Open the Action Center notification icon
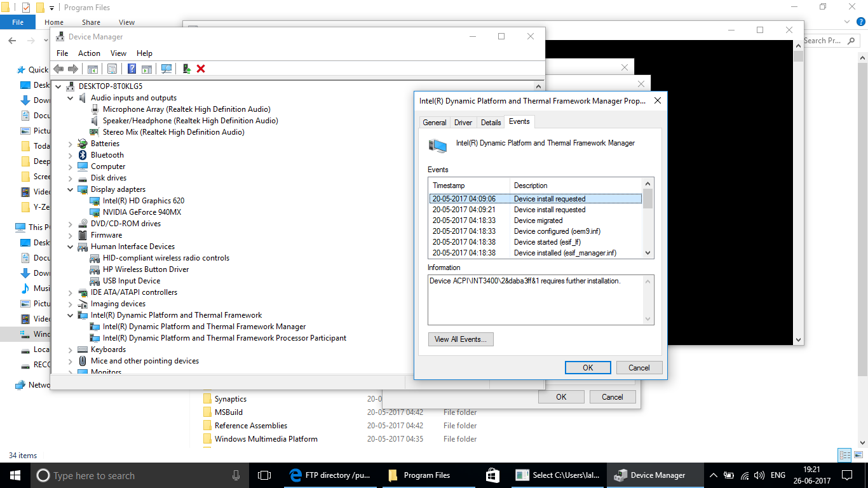The width and height of the screenshot is (868, 488). [847, 475]
